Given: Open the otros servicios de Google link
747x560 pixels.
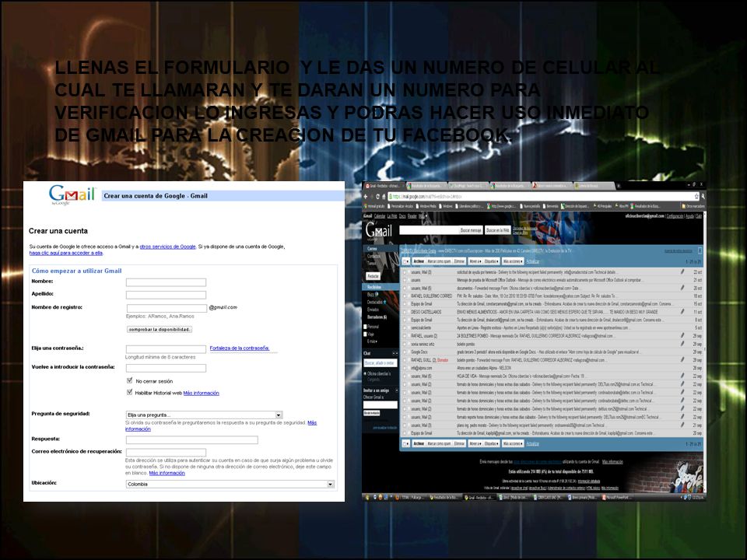Looking at the screenshot, I should click(x=168, y=247).
